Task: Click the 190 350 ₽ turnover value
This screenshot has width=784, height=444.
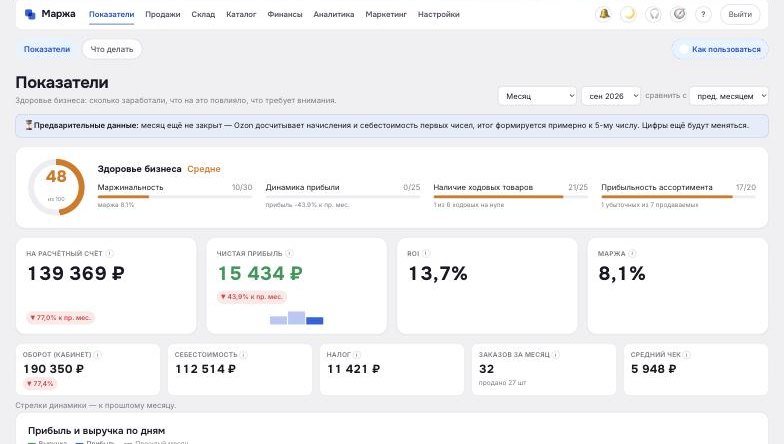Action: [x=54, y=369]
